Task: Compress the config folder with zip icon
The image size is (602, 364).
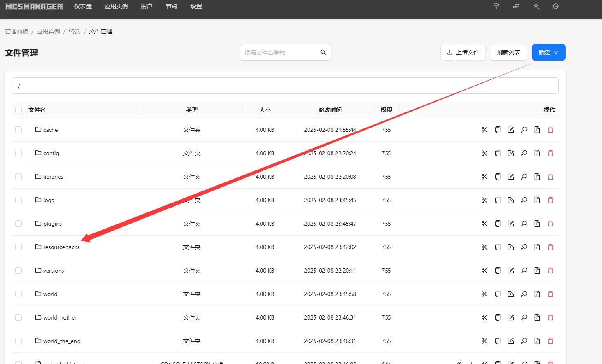Action: 537,153
